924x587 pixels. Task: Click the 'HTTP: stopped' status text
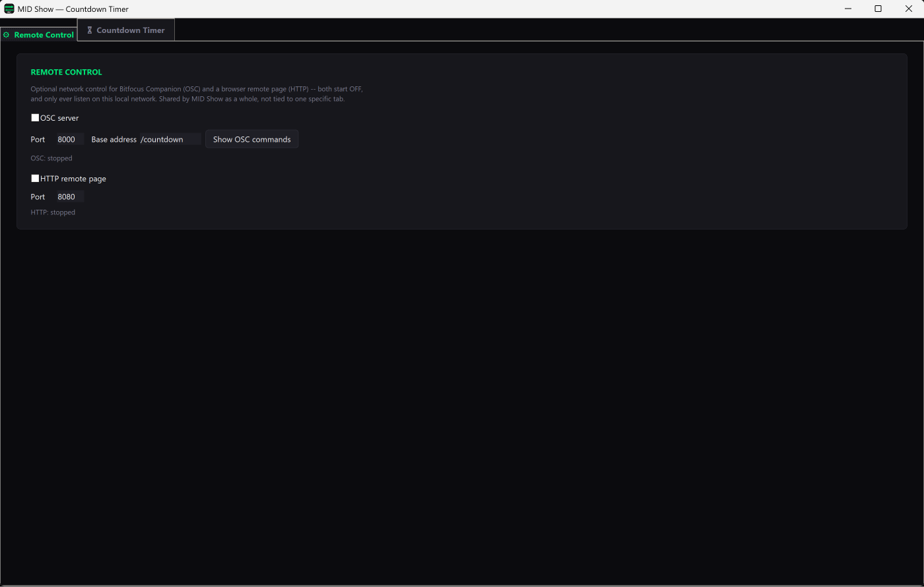(x=53, y=212)
